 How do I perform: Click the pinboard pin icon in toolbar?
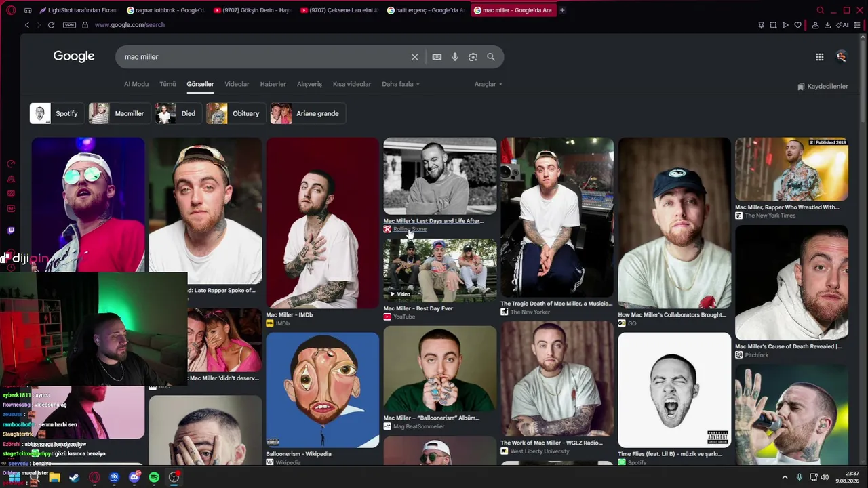click(x=761, y=25)
